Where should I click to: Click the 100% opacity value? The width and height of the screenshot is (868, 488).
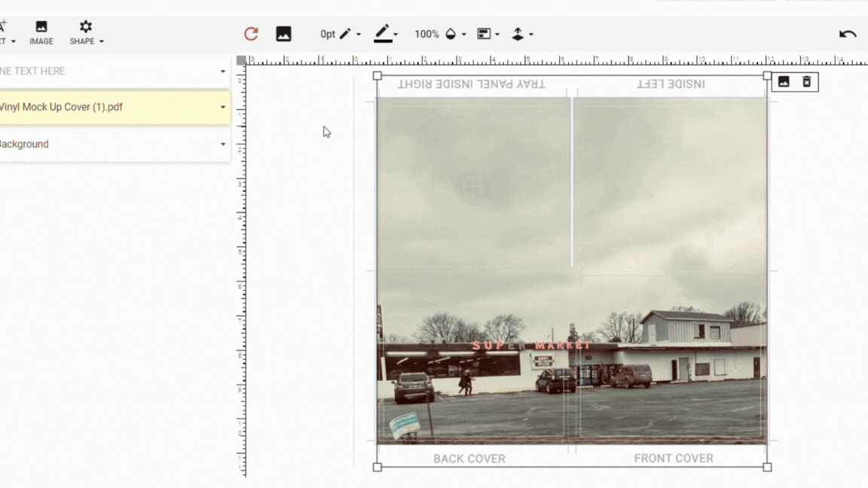(426, 35)
